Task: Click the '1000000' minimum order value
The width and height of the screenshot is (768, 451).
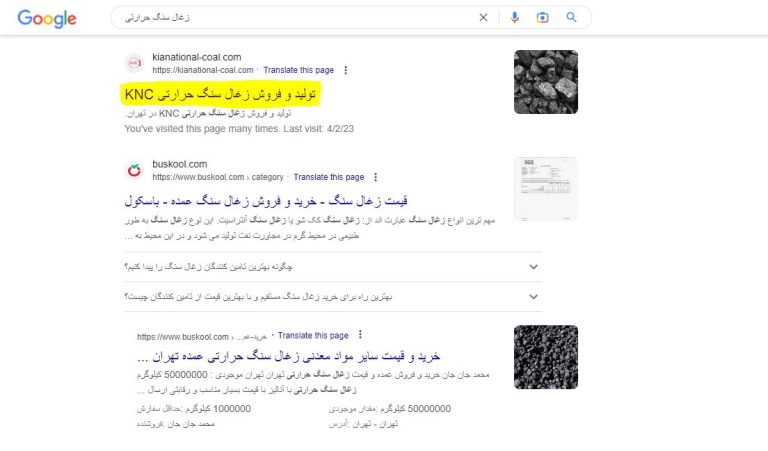Action: [232, 409]
